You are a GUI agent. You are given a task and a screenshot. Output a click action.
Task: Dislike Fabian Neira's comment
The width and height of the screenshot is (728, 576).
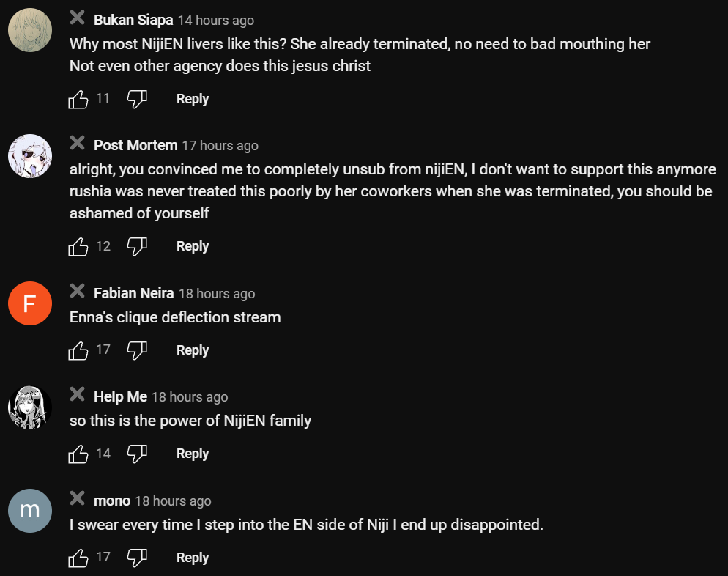(x=137, y=350)
